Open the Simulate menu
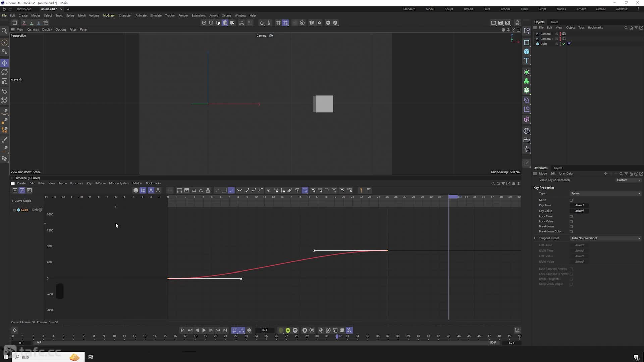The width and height of the screenshot is (644, 362). pos(156,16)
